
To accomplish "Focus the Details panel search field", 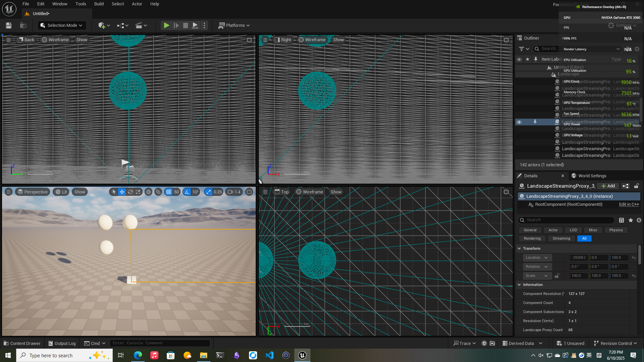I will point(566,220).
